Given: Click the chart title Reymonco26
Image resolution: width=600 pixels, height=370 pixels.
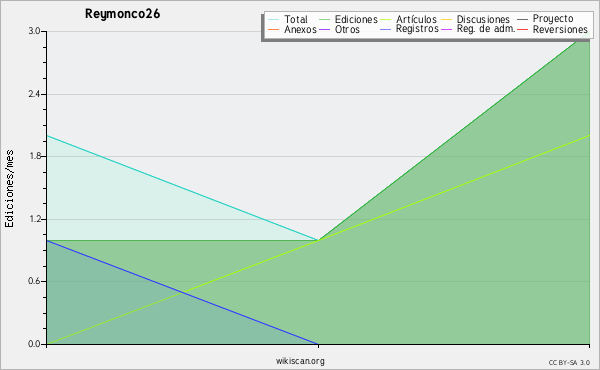Looking at the screenshot, I should (x=122, y=14).
